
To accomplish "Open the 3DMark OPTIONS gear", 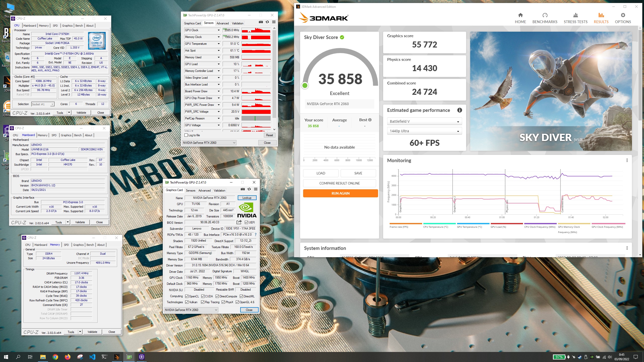I will [623, 18].
